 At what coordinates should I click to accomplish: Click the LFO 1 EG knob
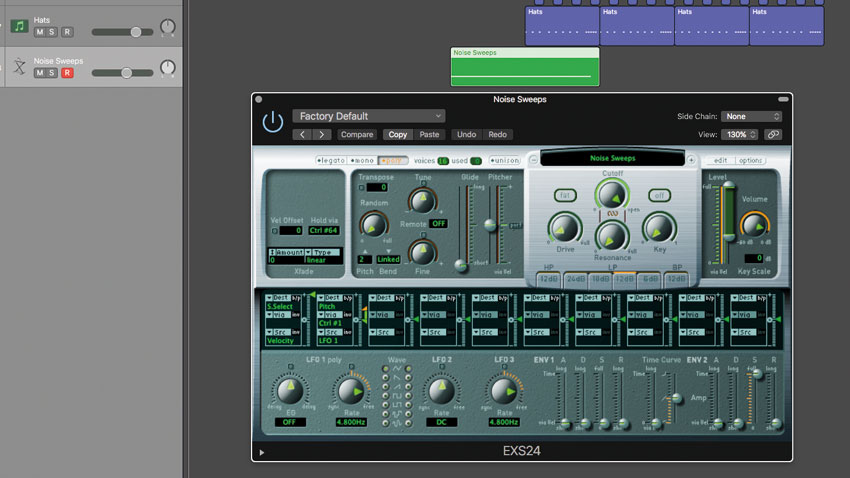289,391
